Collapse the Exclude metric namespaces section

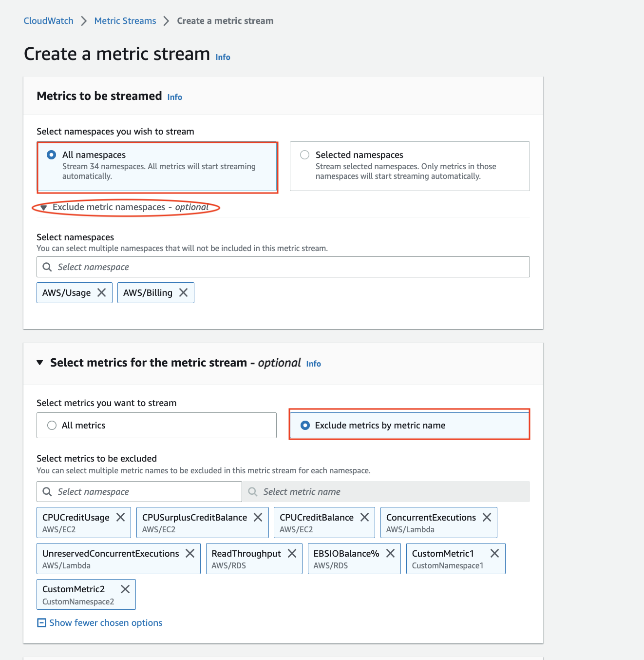click(x=44, y=207)
